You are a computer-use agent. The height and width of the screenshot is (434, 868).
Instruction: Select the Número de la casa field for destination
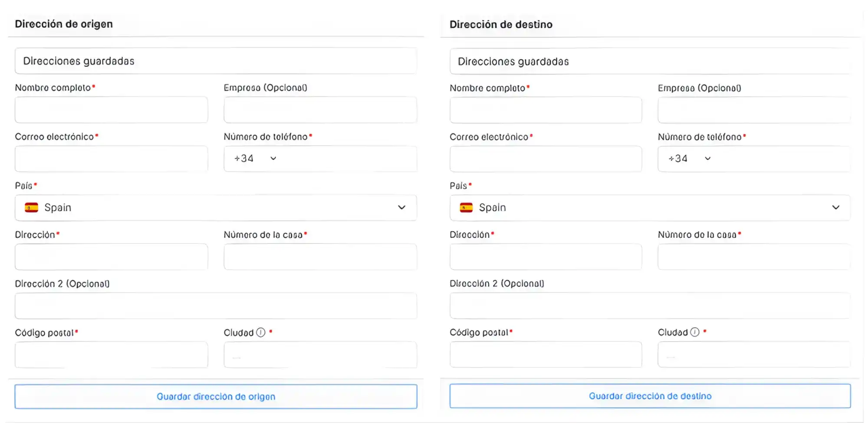754,256
